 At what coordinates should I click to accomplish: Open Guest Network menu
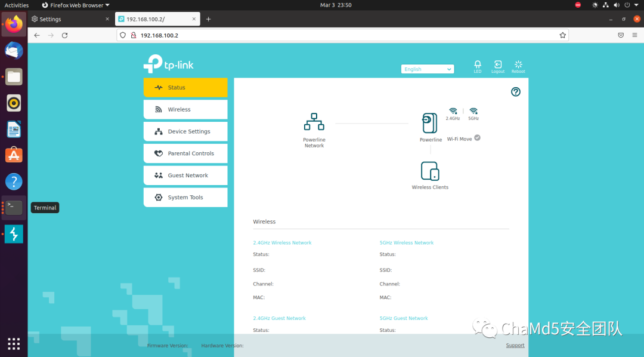185,175
